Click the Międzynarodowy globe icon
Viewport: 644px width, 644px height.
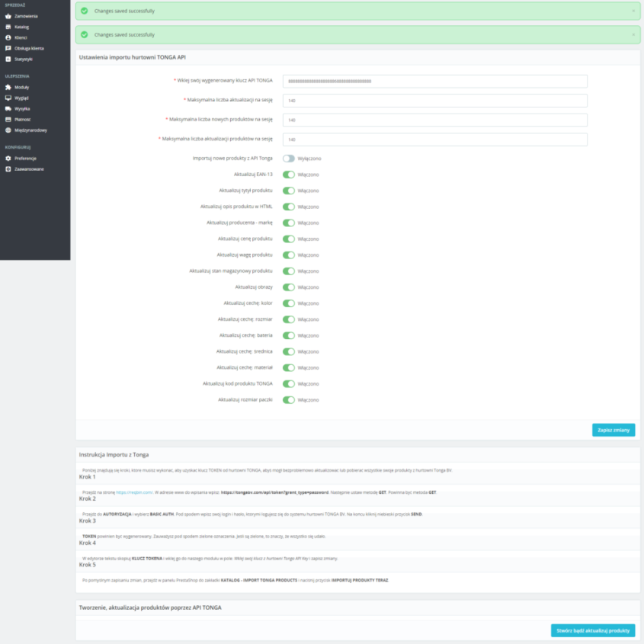pyautogui.click(x=8, y=130)
